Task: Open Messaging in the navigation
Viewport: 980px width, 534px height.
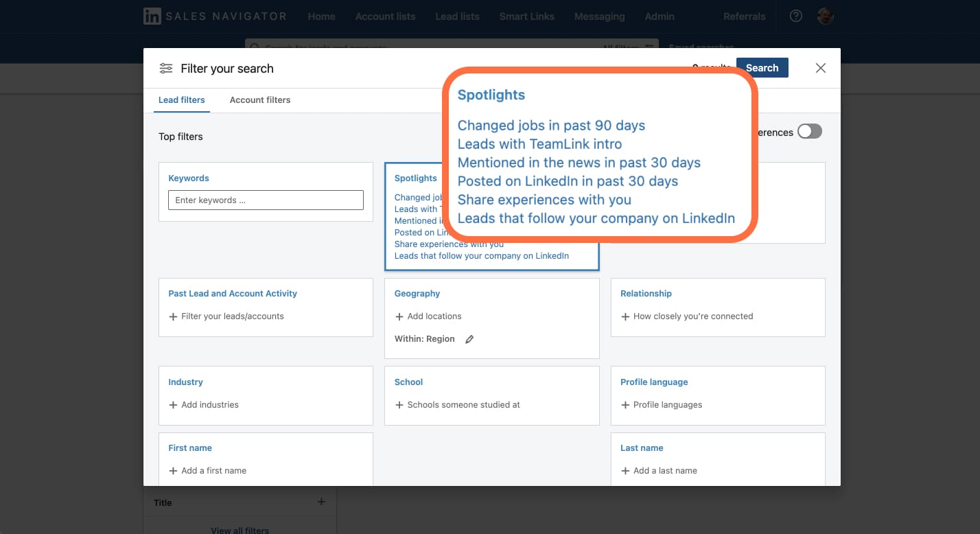Action: pyautogui.click(x=599, y=16)
